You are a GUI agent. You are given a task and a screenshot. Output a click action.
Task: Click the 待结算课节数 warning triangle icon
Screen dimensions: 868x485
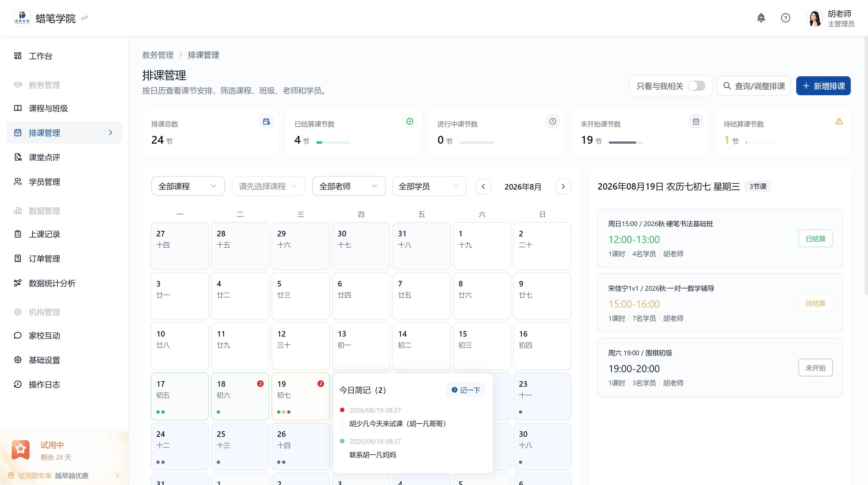coord(839,121)
